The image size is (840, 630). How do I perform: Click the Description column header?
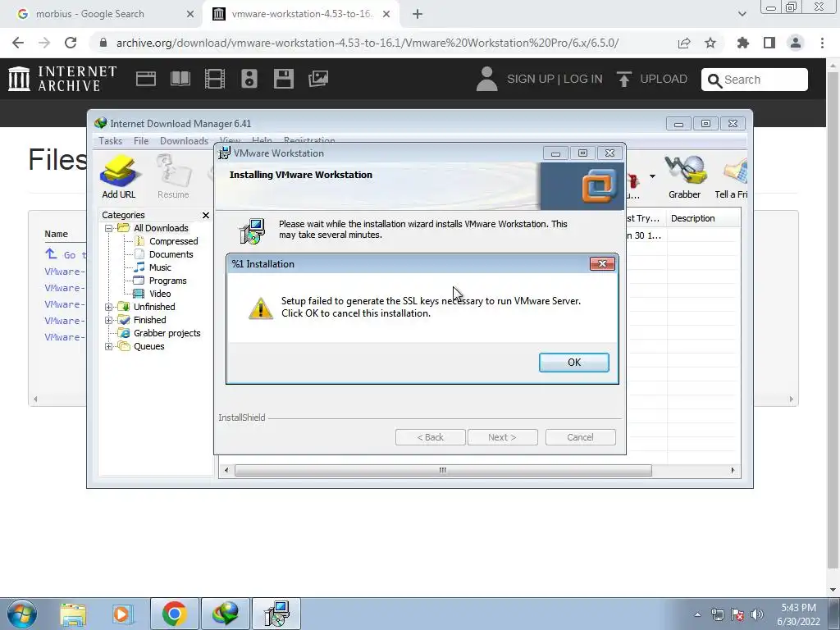pyautogui.click(x=704, y=218)
